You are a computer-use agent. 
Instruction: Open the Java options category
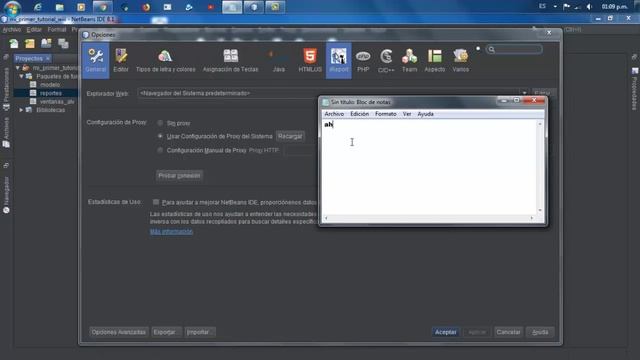(278, 60)
